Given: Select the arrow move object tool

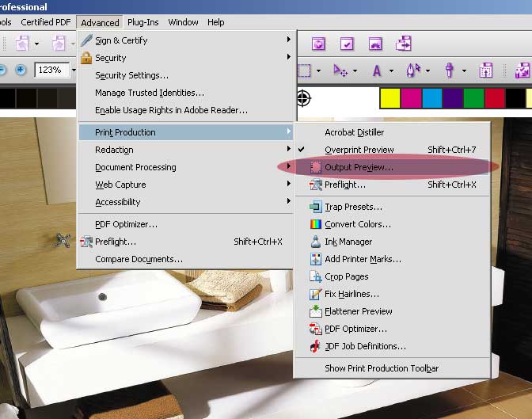Looking at the screenshot, I should [x=340, y=70].
